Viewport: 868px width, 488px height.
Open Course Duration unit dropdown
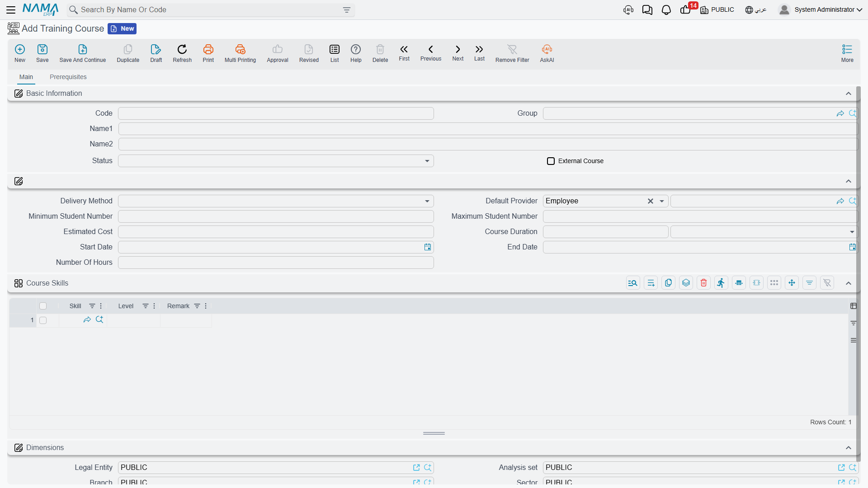pos(852,232)
